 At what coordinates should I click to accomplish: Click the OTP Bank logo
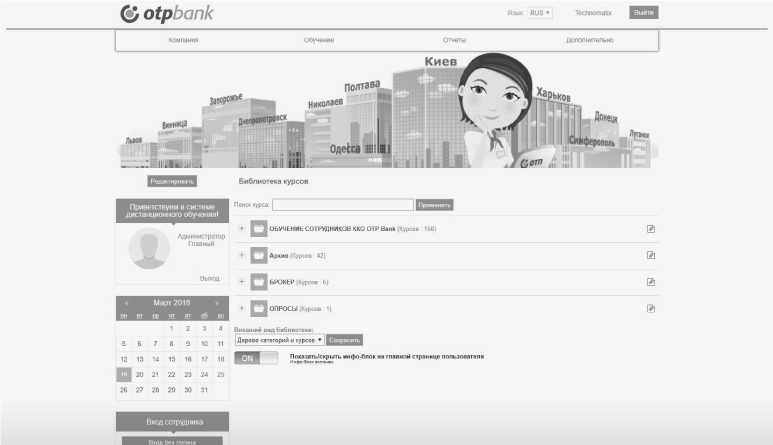167,14
